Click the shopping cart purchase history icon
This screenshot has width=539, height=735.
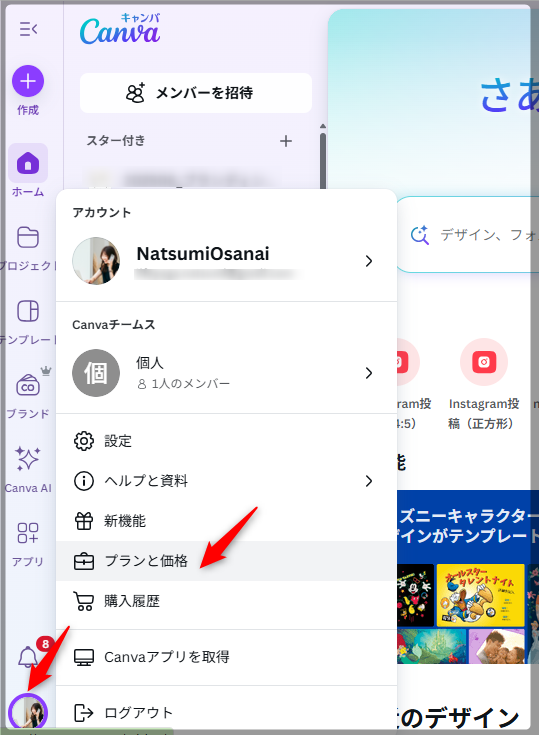tap(83, 601)
